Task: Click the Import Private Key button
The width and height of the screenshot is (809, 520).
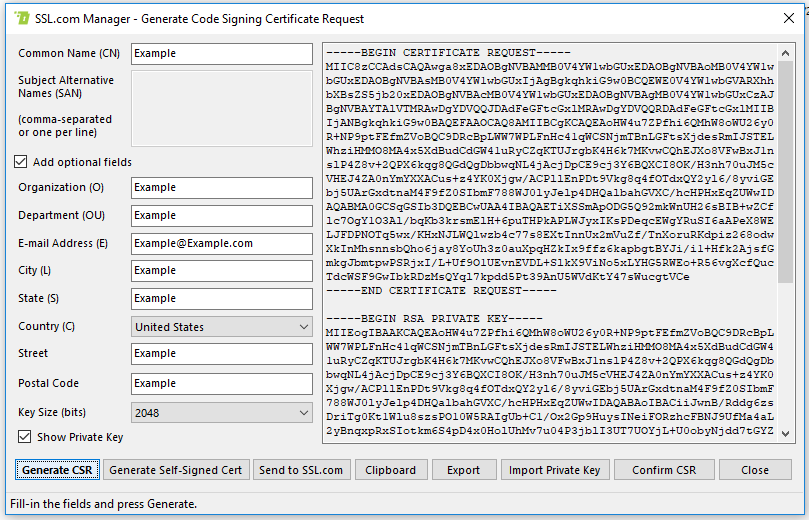Action: (x=554, y=470)
